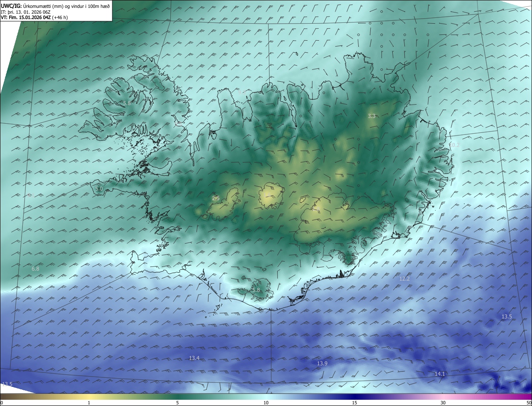Select the 30 tick label on the legend
This screenshot has width=532, height=406.
click(443, 403)
